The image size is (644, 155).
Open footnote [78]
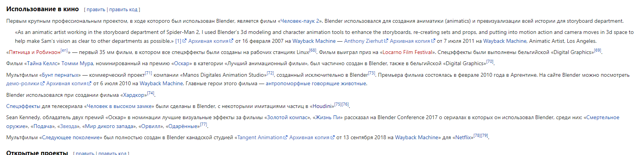pos(477,135)
